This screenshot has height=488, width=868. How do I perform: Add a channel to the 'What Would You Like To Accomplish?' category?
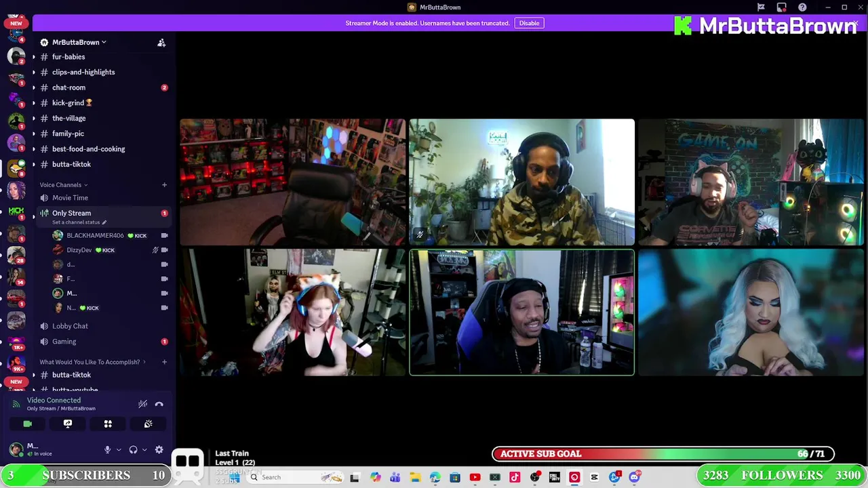[x=164, y=362]
